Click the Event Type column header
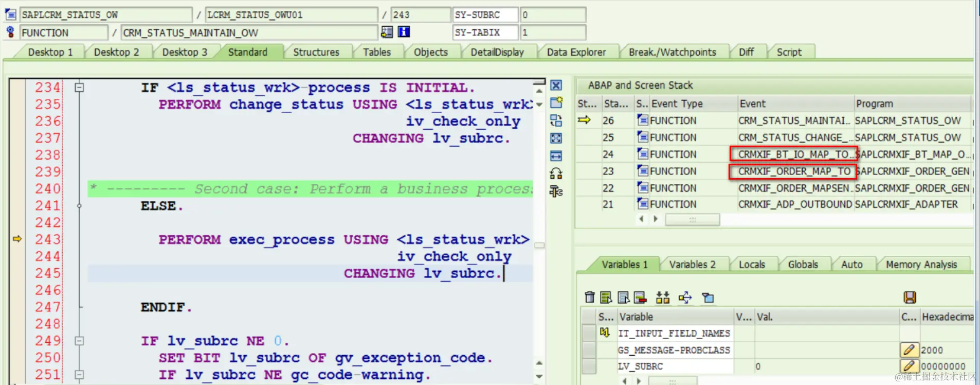 693,103
